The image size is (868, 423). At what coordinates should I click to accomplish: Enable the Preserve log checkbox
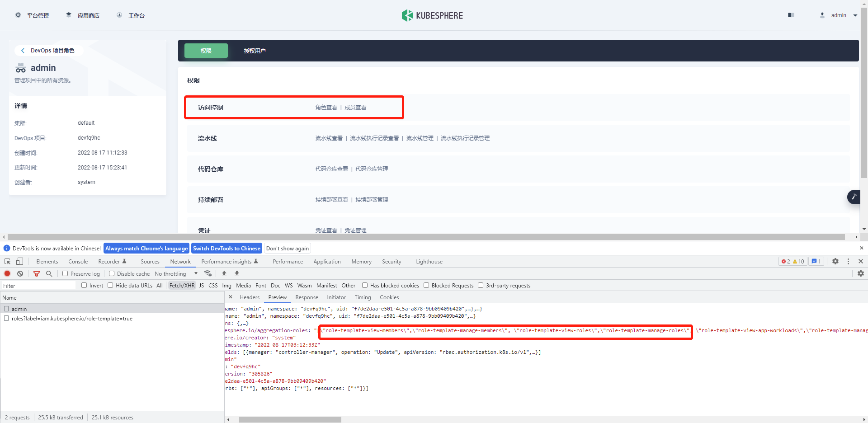[66, 273]
